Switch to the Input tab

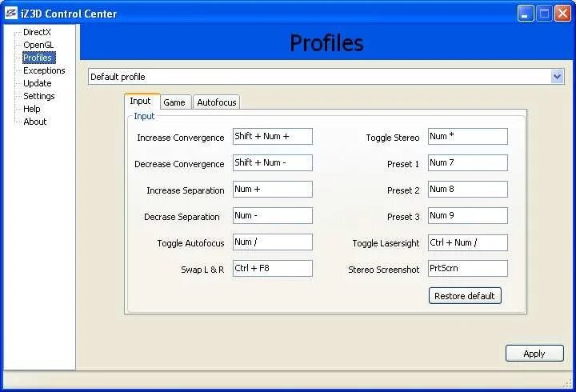pyautogui.click(x=142, y=101)
